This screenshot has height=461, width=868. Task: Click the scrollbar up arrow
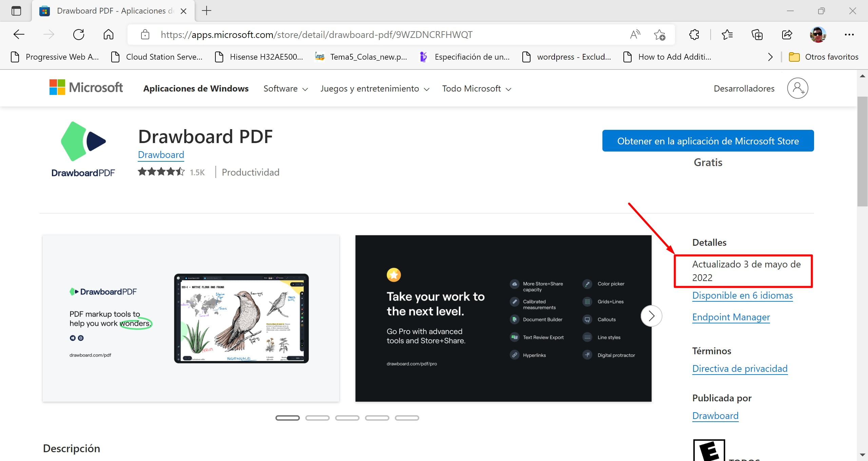tap(862, 76)
